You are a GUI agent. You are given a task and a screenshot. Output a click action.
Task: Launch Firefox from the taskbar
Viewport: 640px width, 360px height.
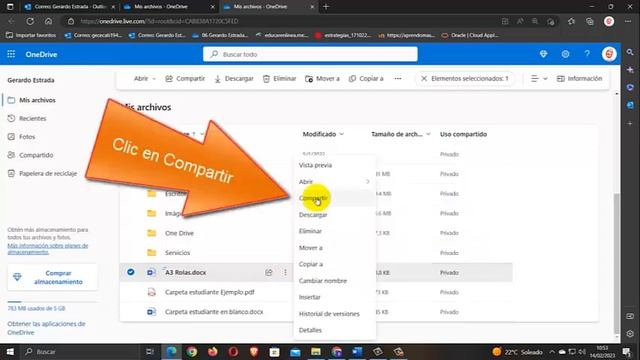213,351
